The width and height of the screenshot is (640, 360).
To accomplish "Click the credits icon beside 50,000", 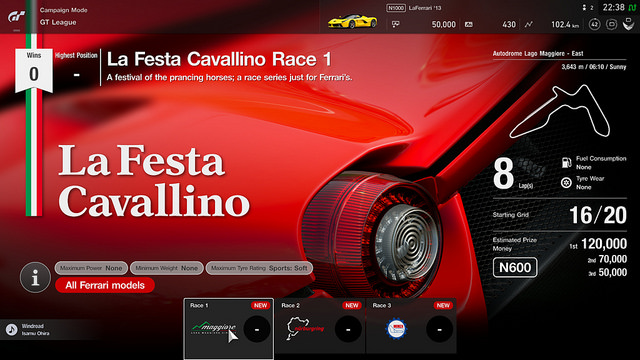I will [x=396, y=24].
